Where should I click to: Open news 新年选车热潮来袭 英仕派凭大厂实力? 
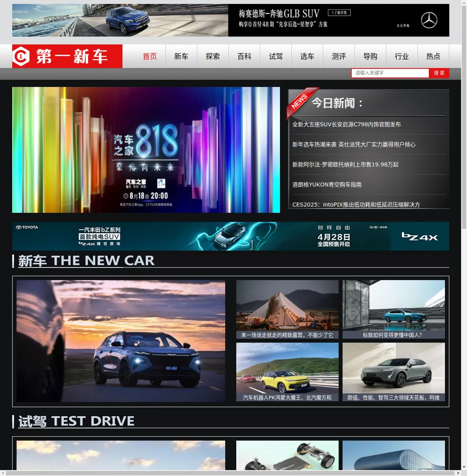(354, 144)
